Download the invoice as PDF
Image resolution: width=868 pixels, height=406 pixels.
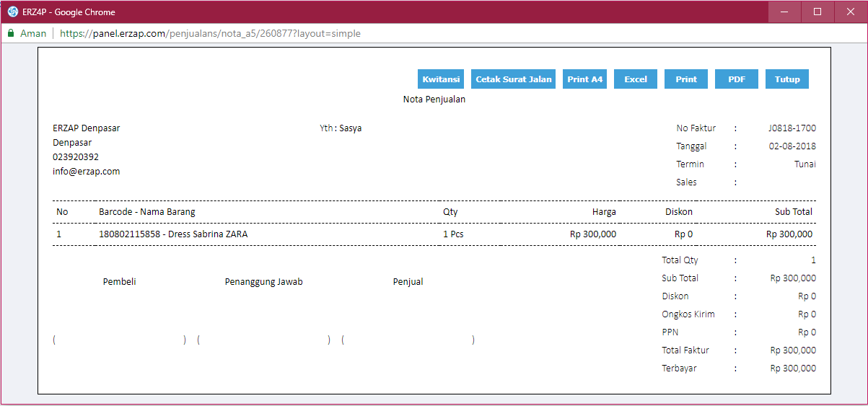(x=737, y=79)
